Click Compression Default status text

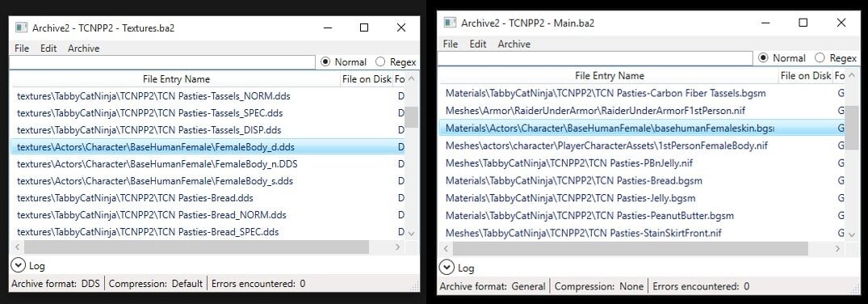click(156, 284)
